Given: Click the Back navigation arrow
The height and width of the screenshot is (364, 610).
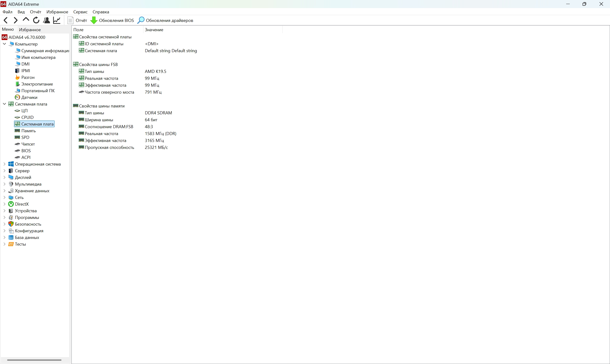Looking at the screenshot, I should 6,20.
